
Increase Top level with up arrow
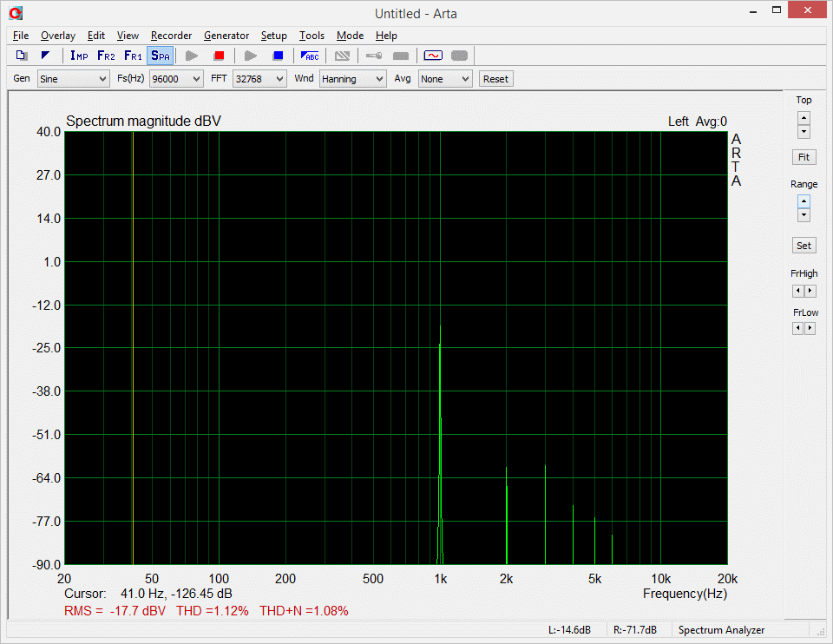coord(803,118)
